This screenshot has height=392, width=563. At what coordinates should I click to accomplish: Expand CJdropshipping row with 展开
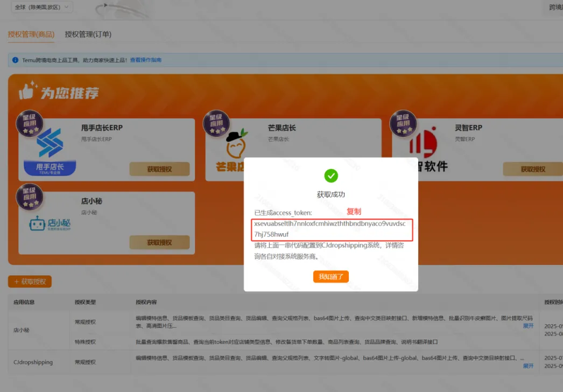pyautogui.click(x=528, y=366)
